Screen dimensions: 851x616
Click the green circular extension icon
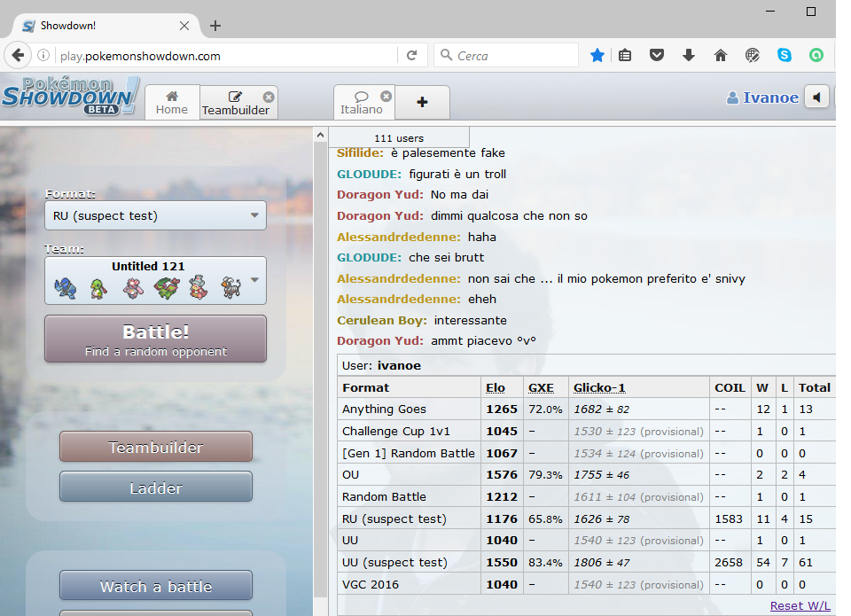816,55
